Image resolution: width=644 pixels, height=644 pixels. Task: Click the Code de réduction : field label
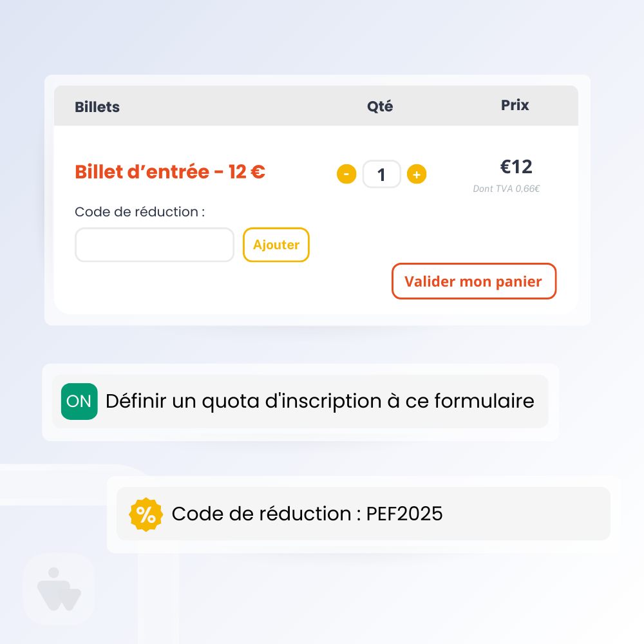coord(140,212)
